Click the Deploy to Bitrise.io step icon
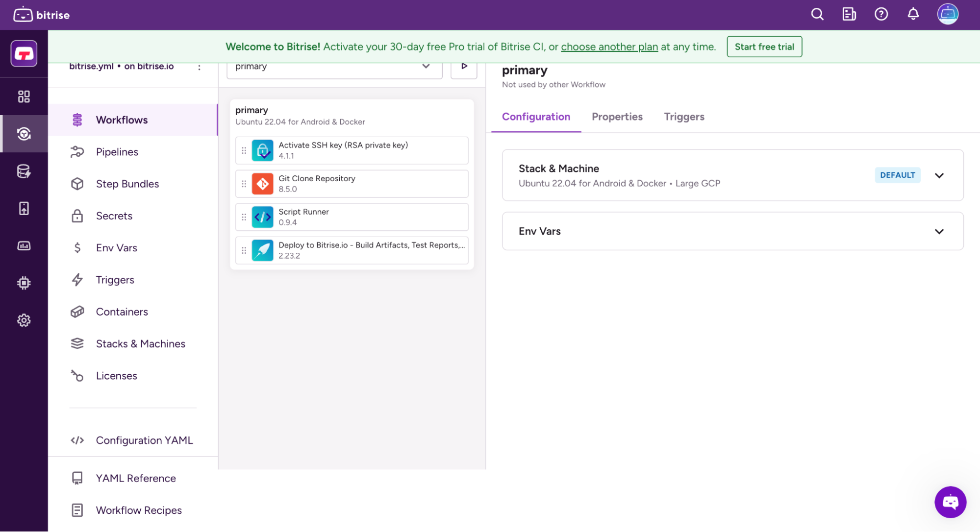This screenshot has width=980, height=532. coord(262,250)
